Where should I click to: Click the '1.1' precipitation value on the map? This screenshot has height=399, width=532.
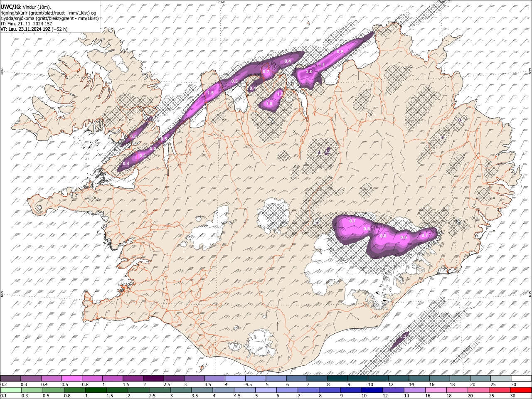(x=321, y=65)
